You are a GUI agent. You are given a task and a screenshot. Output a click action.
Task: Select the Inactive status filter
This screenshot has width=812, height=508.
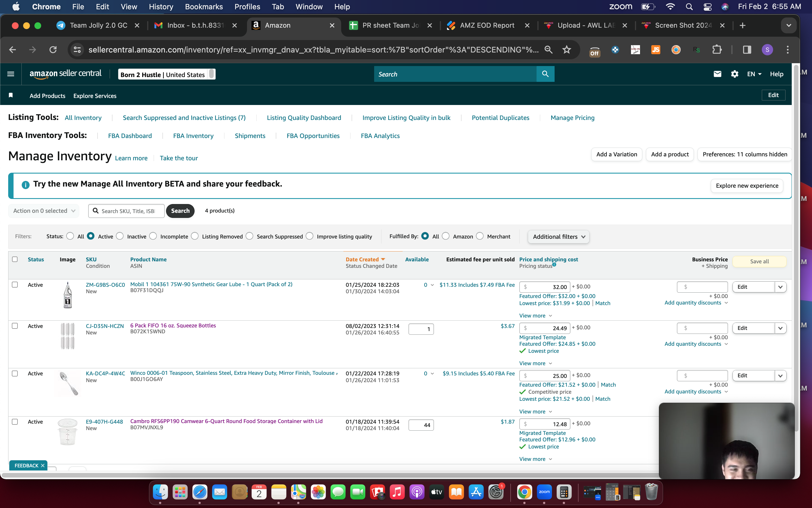[120, 236]
